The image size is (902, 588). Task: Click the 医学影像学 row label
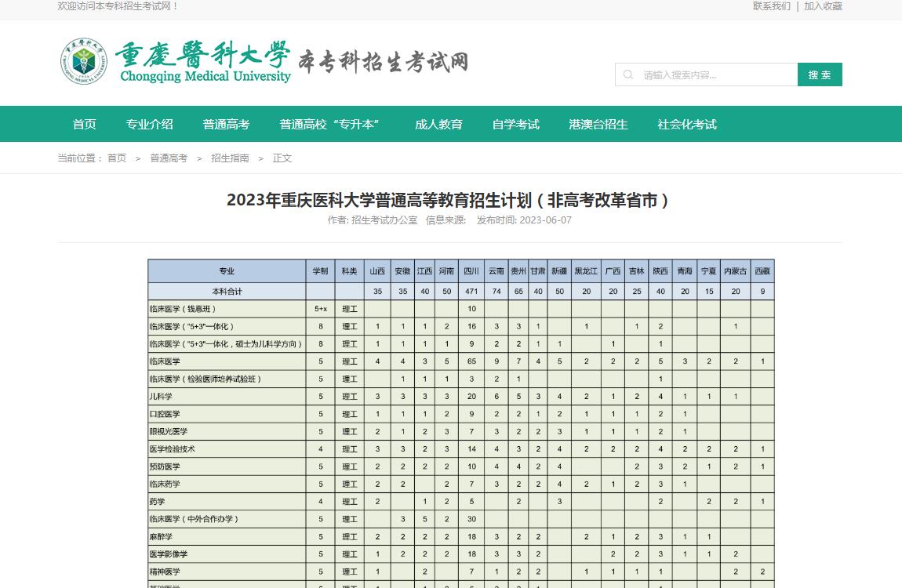click(227, 554)
